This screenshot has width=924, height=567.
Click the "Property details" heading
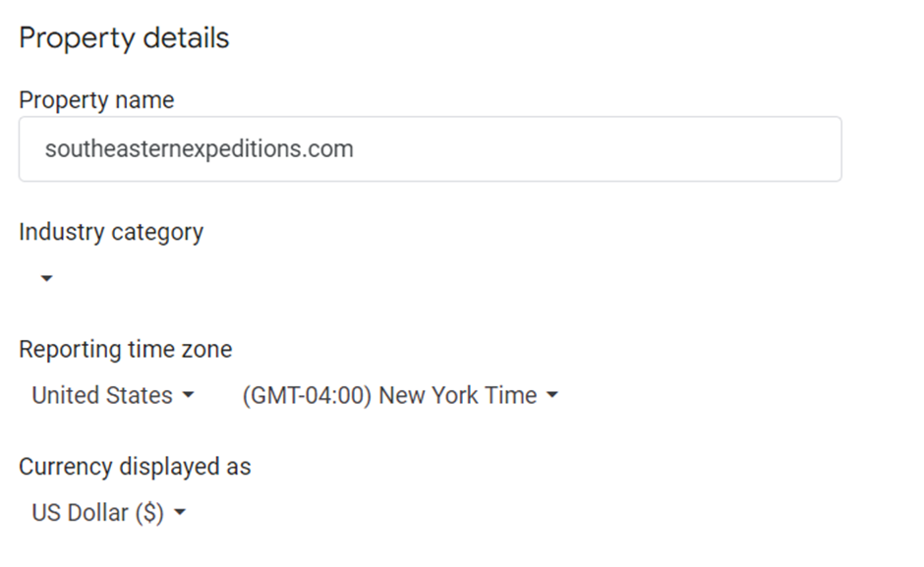[124, 38]
